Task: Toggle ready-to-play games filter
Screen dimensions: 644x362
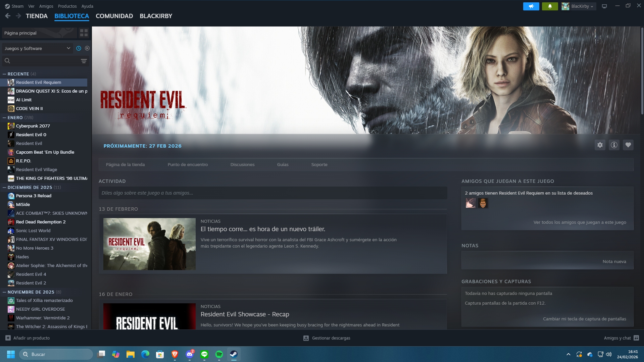Action: point(87,48)
